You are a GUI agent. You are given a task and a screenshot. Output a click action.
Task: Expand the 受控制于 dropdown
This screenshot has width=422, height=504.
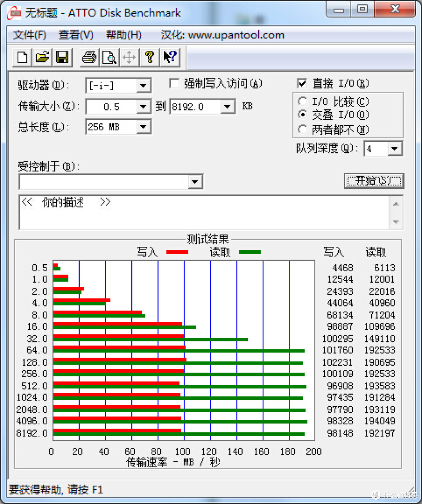pyautogui.click(x=195, y=182)
